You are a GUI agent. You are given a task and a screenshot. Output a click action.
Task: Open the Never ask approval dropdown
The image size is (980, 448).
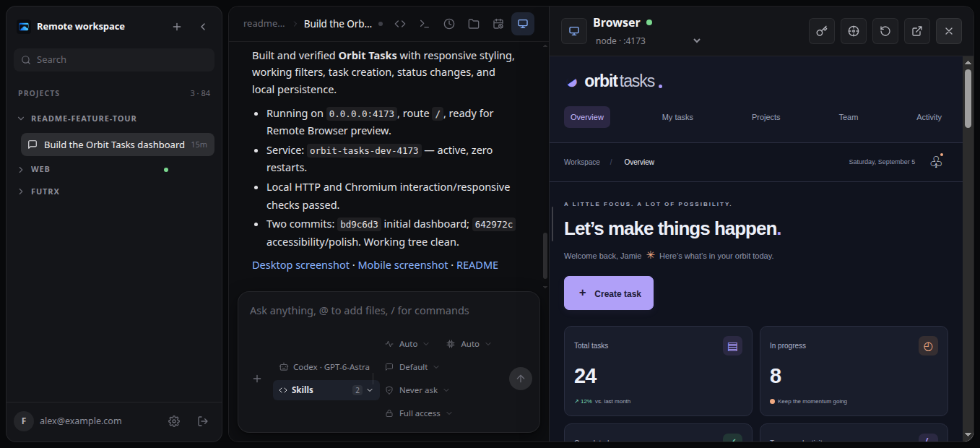point(417,390)
